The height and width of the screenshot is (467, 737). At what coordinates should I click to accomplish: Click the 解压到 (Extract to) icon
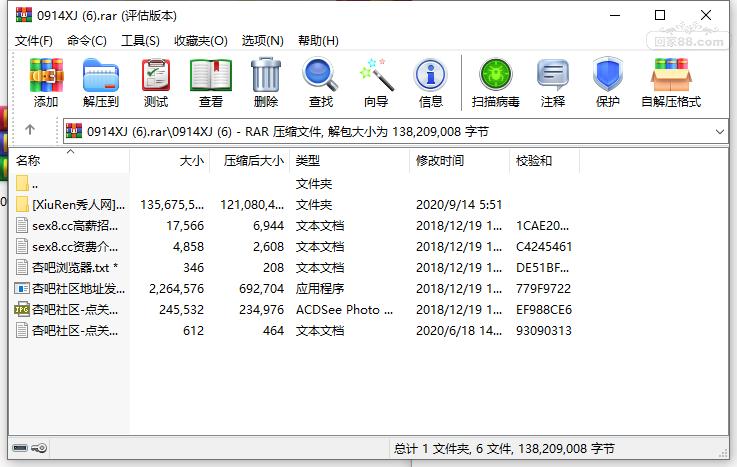click(101, 75)
